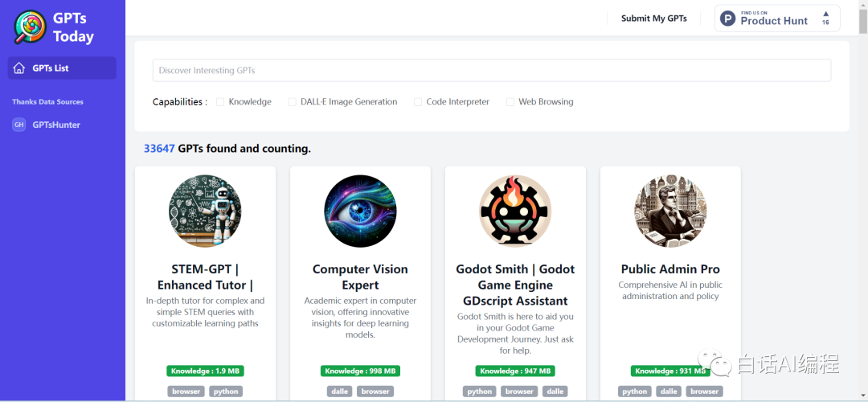Click the Public Admin Comprehensive AI description
868x402 pixels.
[670, 291]
